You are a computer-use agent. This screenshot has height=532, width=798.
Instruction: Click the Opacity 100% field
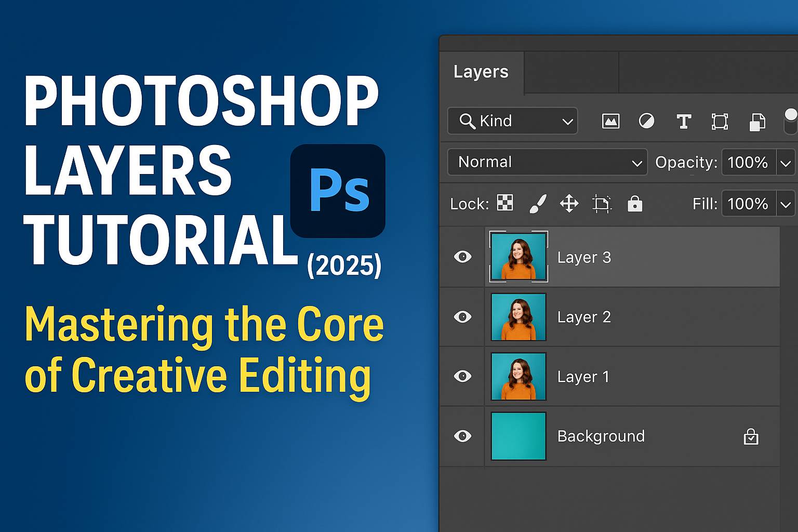(748, 163)
